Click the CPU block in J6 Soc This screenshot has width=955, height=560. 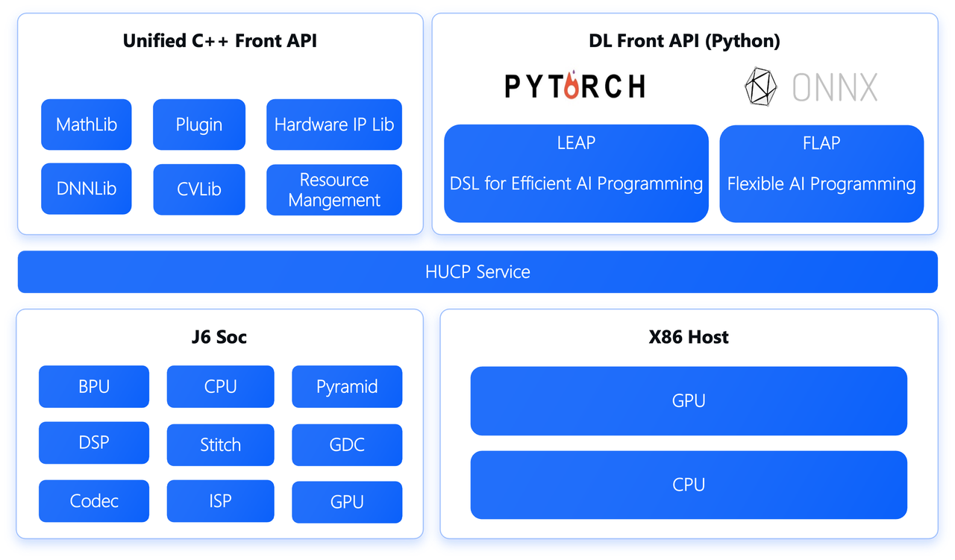pos(221,387)
